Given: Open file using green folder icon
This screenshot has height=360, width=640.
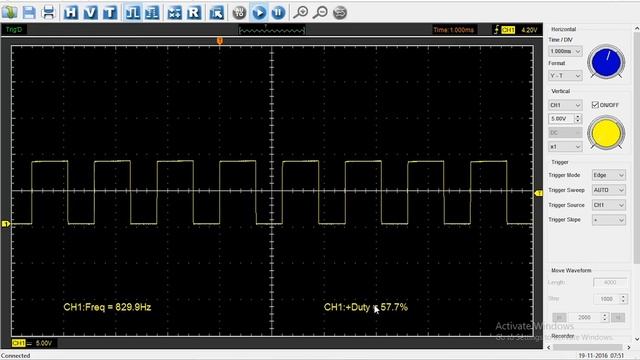Looking at the screenshot, I should (x=9, y=12).
